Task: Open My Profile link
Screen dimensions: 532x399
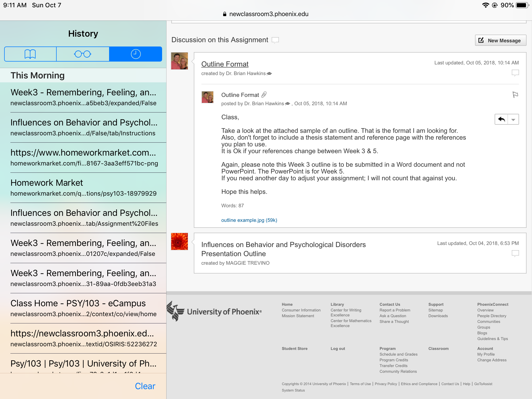Action: (x=486, y=354)
